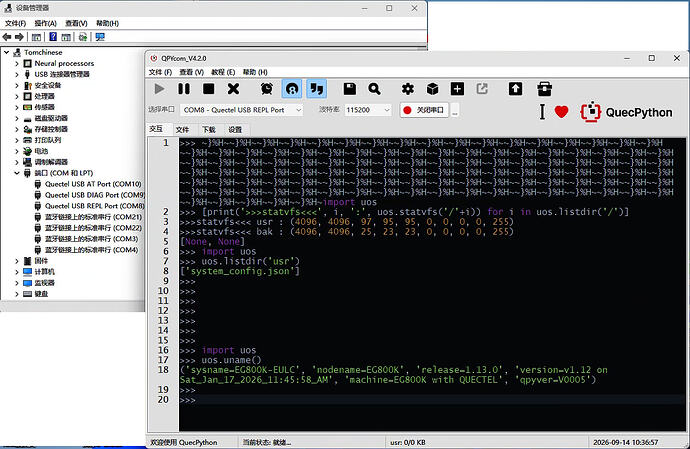Click the scan hardware monitor icon in Device Manager

100,37
